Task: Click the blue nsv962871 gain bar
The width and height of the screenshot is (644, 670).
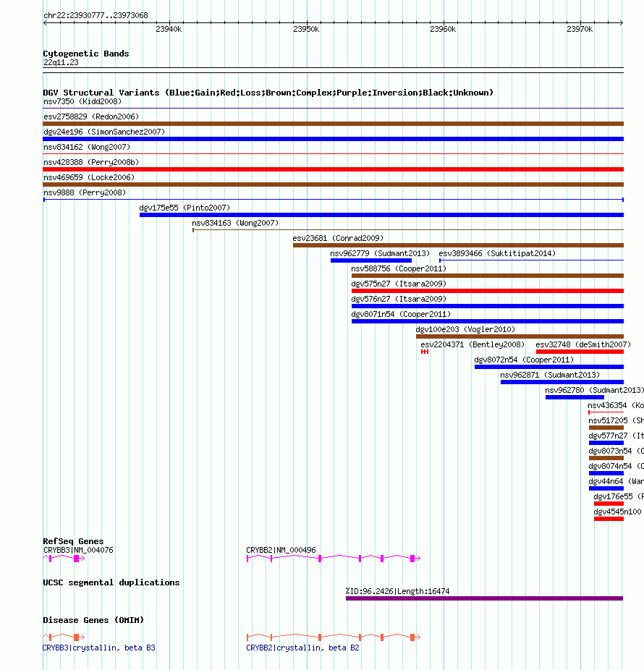Action: 562,382
